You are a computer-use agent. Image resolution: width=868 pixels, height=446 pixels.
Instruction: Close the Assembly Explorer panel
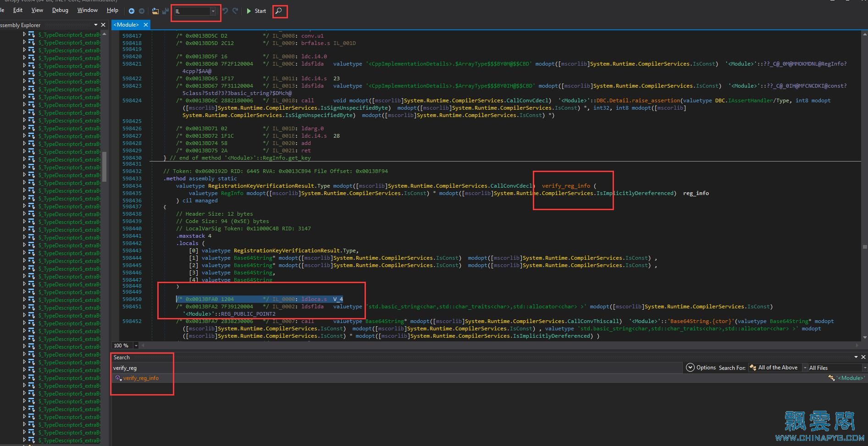pyautogui.click(x=103, y=25)
